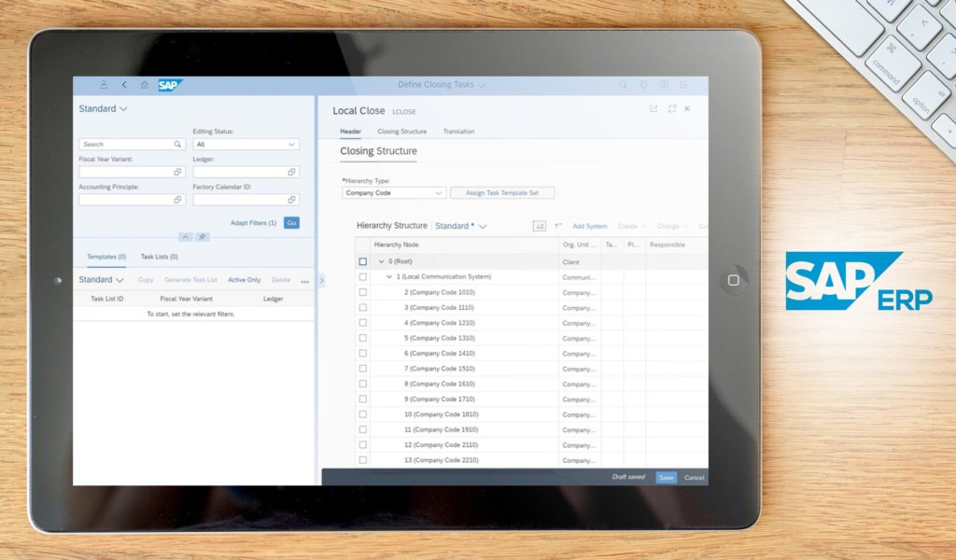Viewport: 956px width, 560px height.
Task: Open search from the top shell bar
Action: pos(623,85)
